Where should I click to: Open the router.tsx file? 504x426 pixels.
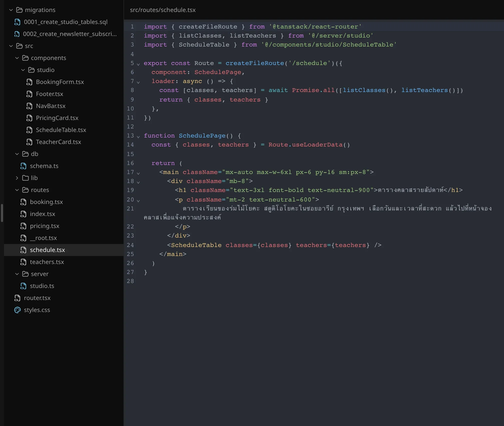click(x=64, y=298)
